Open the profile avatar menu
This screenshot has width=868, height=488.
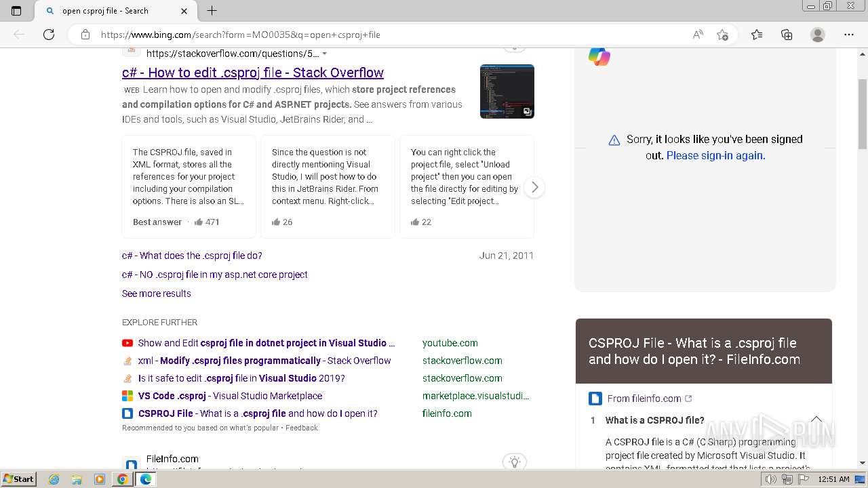click(x=818, y=35)
